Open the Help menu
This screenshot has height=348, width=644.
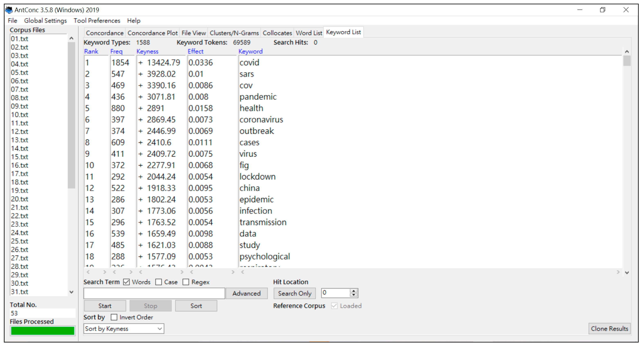point(134,20)
